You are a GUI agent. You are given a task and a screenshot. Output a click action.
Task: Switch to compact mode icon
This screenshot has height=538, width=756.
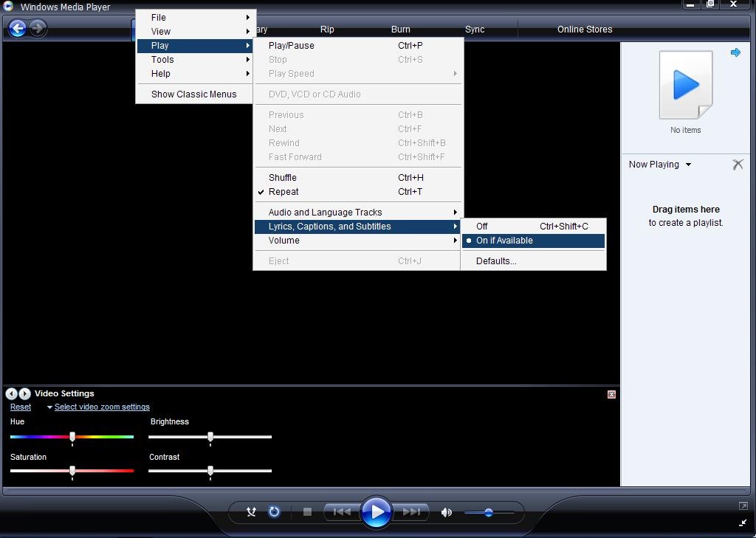pyautogui.click(x=743, y=523)
